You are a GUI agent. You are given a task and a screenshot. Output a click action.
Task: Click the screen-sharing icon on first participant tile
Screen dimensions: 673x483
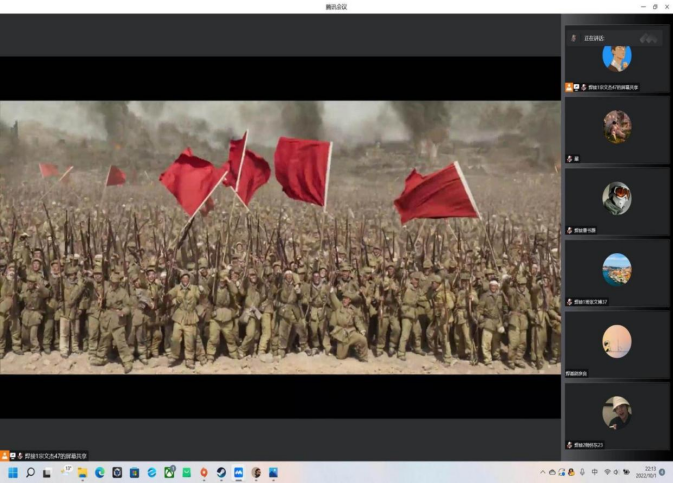click(577, 87)
